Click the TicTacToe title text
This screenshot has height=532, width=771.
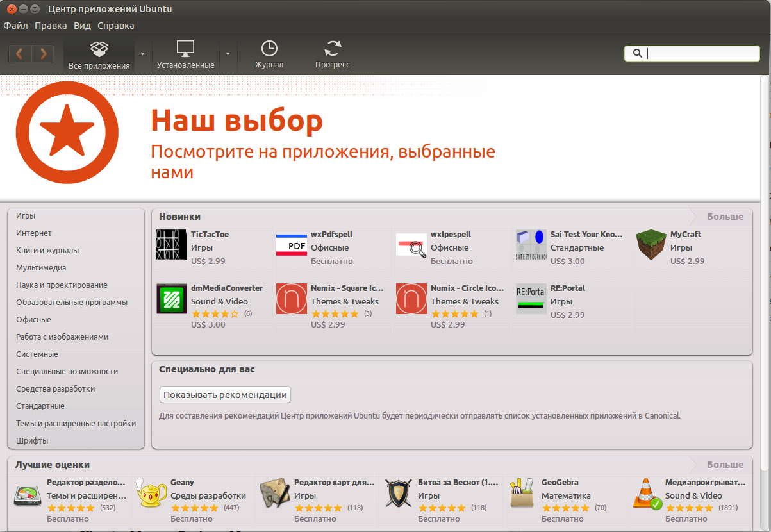click(210, 235)
